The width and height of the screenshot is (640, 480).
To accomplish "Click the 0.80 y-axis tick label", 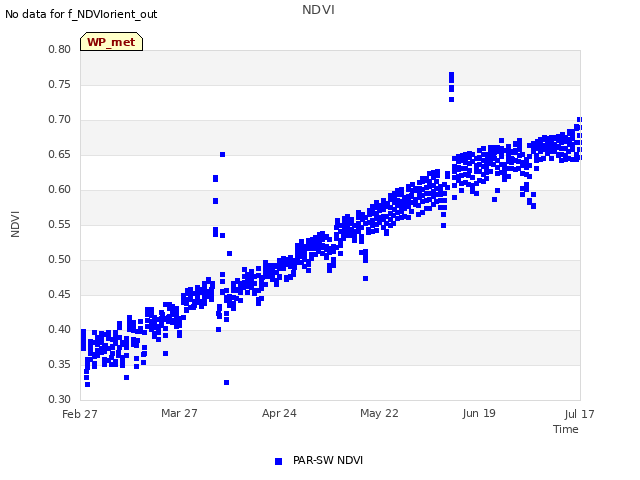I will [60, 49].
